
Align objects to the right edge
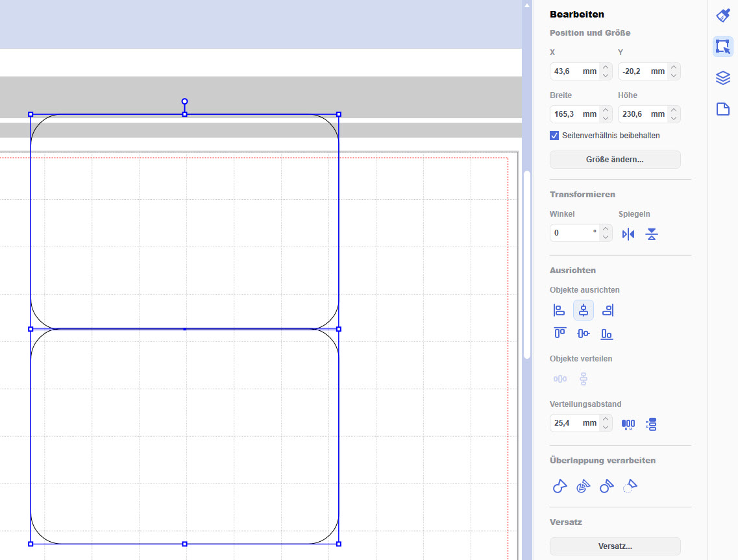pos(607,311)
